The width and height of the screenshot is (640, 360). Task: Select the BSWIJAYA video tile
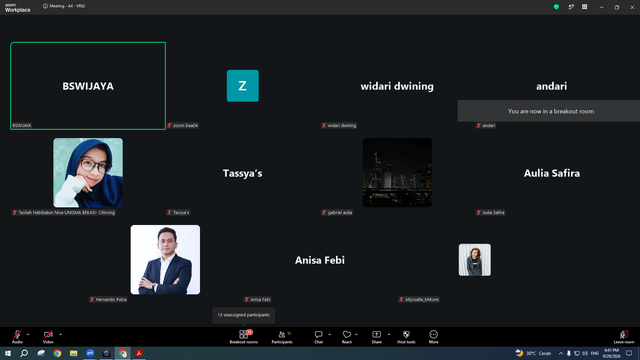88,86
